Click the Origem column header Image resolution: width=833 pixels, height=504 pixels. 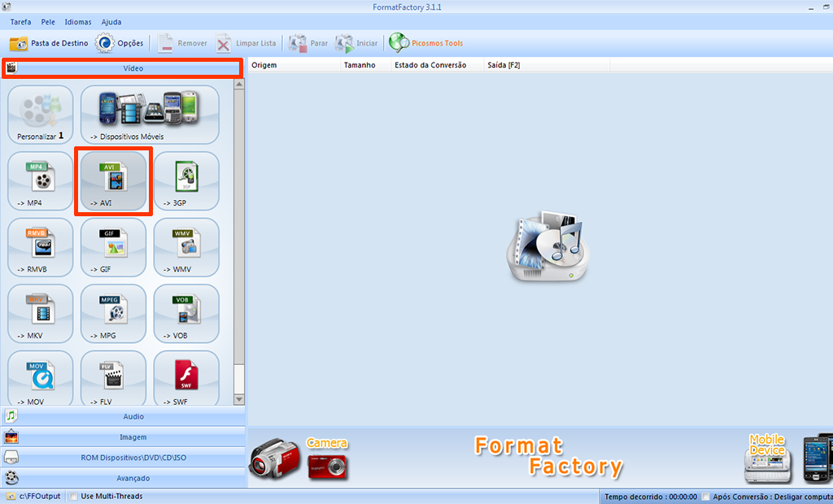pos(294,65)
